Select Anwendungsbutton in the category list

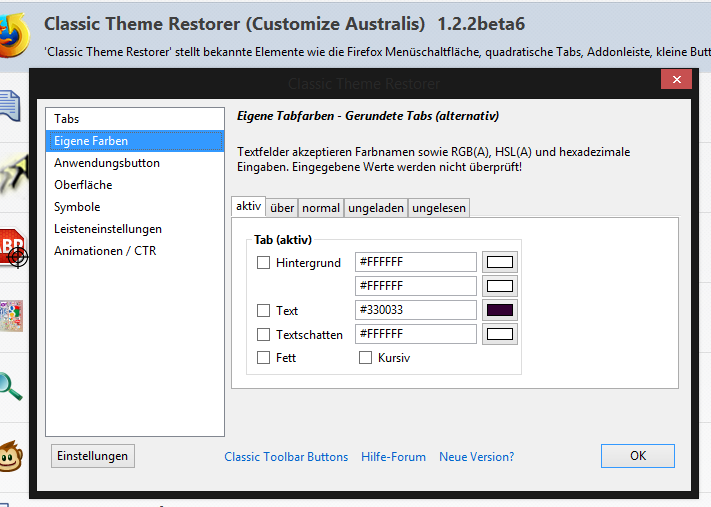pos(107,163)
